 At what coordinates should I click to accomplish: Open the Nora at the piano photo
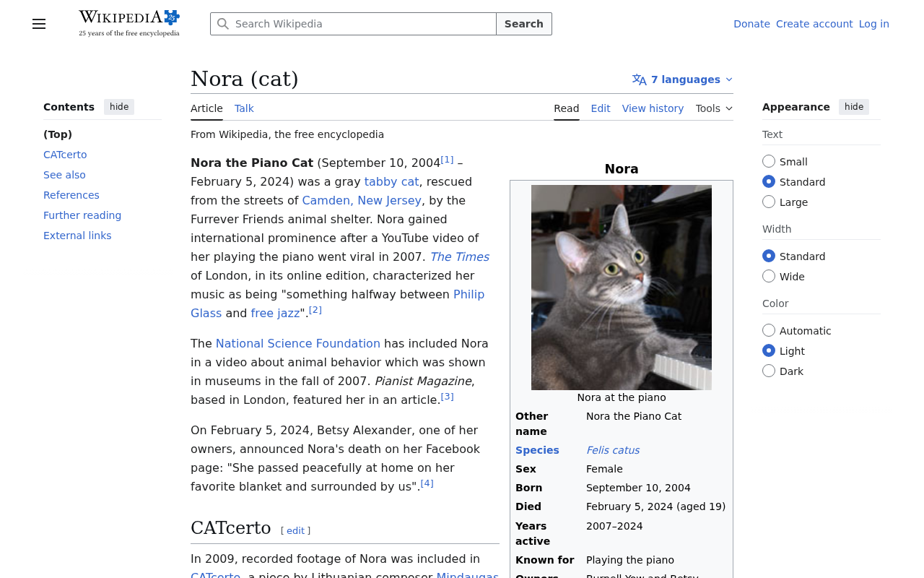pos(622,288)
